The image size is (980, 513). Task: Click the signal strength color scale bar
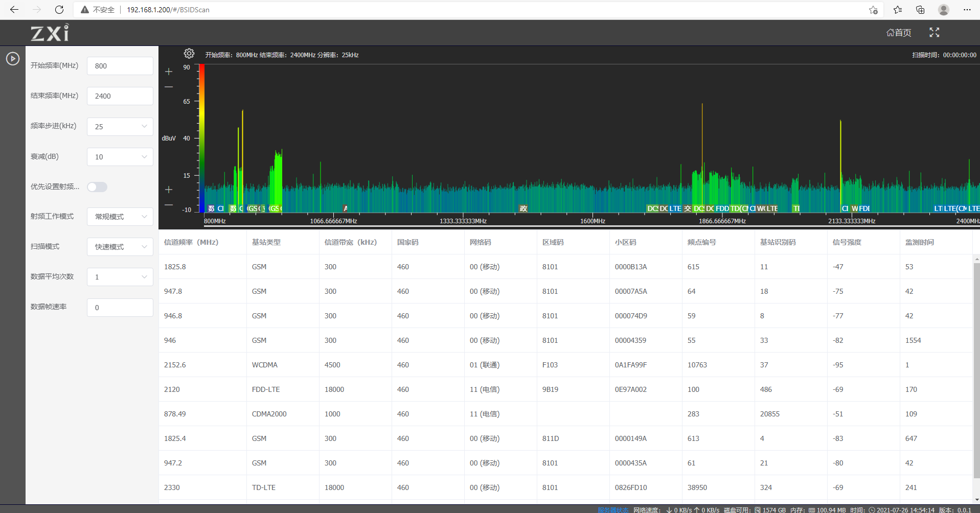pyautogui.click(x=202, y=138)
